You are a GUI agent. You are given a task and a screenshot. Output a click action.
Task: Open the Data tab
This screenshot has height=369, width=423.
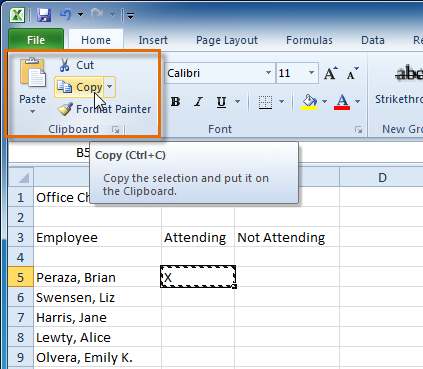click(x=373, y=40)
